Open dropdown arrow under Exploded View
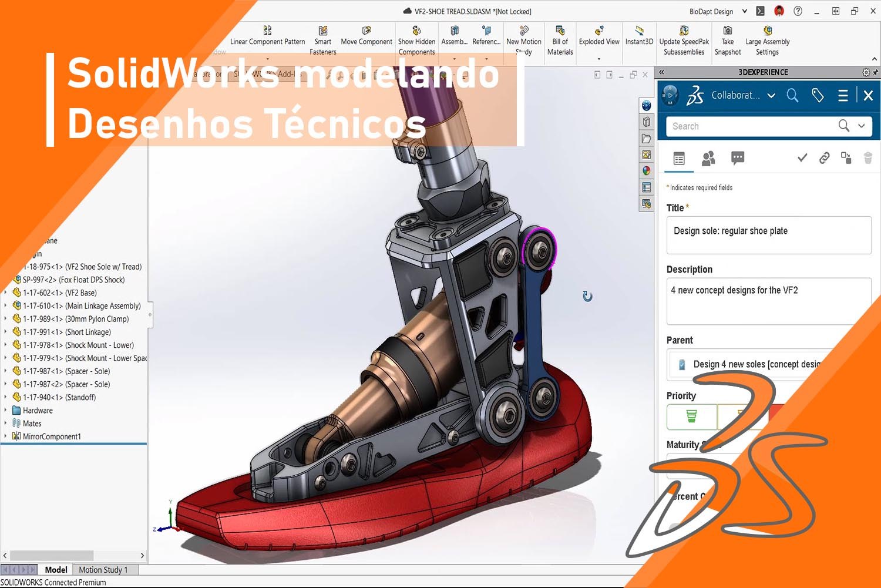Viewport: 881px width, 588px height. (599, 59)
